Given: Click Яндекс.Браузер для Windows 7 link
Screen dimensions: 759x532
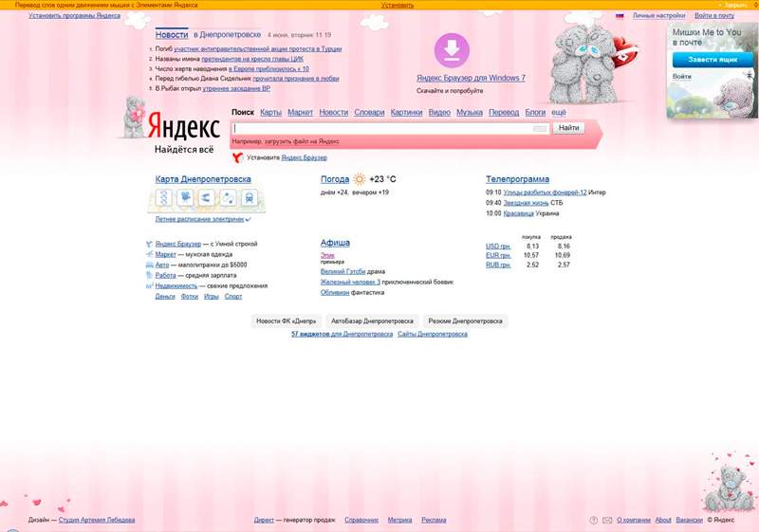Looking at the screenshot, I should tap(471, 78).
